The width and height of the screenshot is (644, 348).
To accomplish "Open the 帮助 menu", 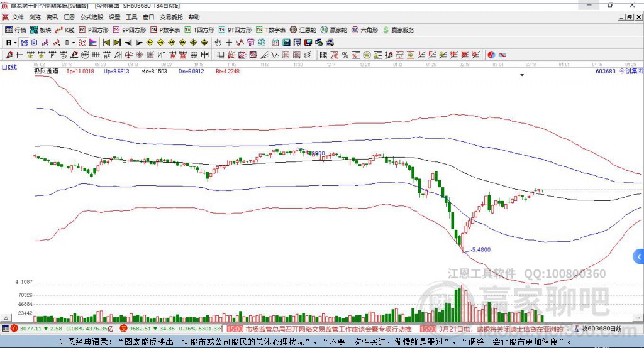I will [x=194, y=17].
